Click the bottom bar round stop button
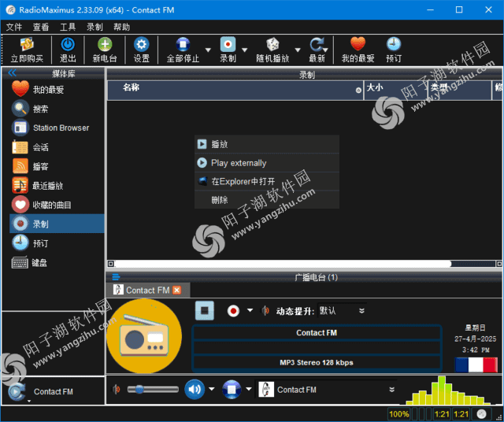 tap(232, 389)
